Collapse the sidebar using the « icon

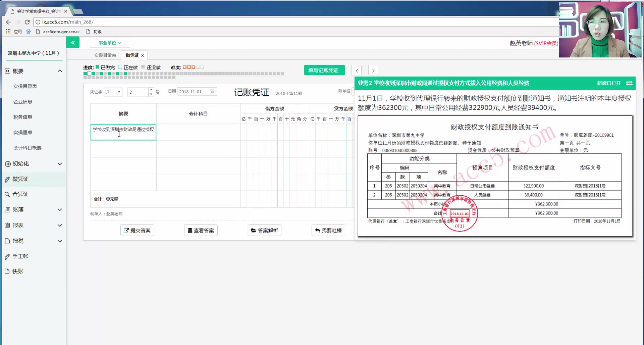73,42
